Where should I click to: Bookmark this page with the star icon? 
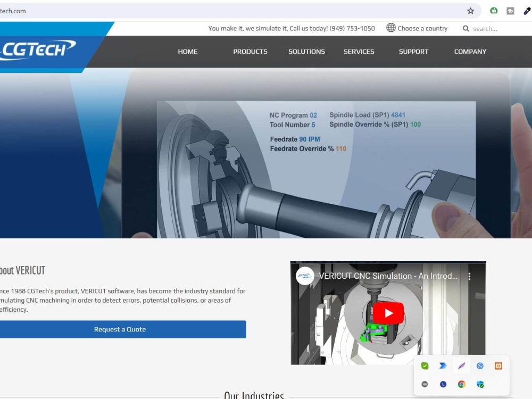tap(470, 11)
